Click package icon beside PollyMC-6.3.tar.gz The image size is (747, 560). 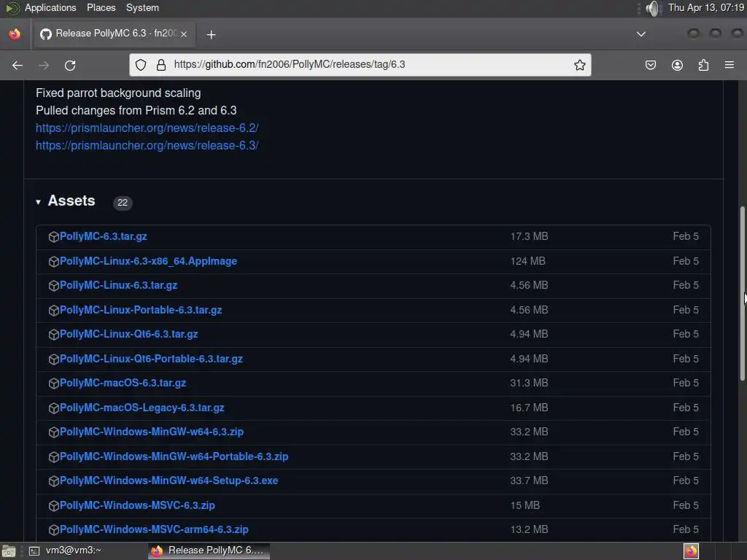pos(54,237)
